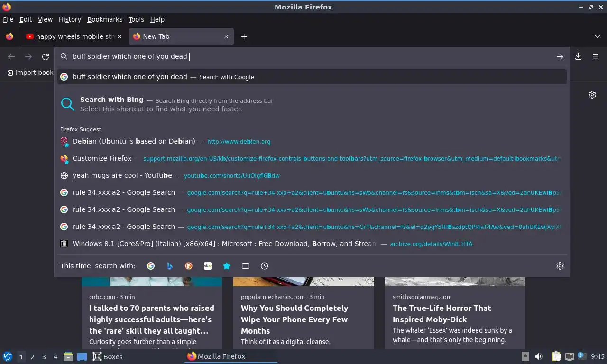Image resolution: width=607 pixels, height=364 pixels.
Task: Open the network tray icon
Action: 570,356
